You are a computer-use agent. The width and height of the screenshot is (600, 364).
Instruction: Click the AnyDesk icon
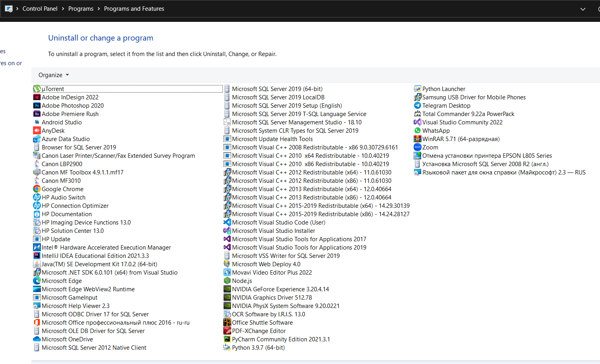[x=37, y=131]
